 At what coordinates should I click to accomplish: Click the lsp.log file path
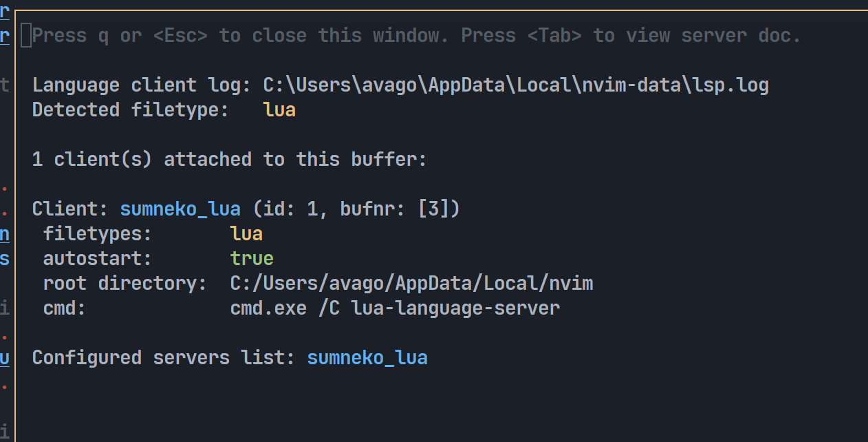514,84
